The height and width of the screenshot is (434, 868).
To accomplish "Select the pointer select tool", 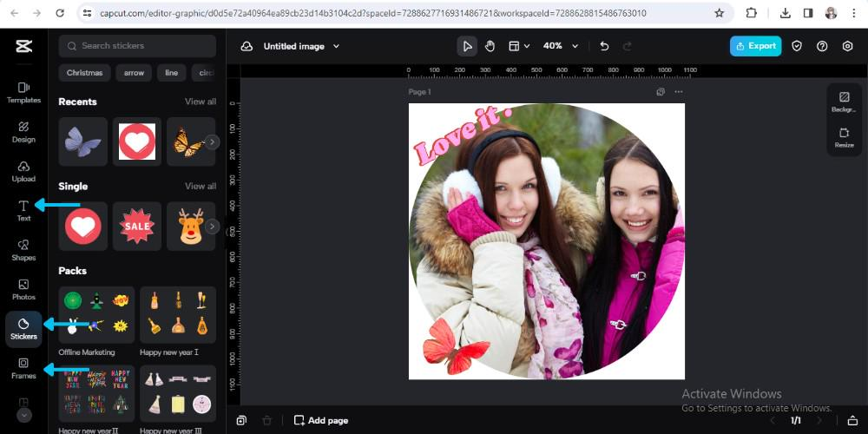I will pos(467,46).
